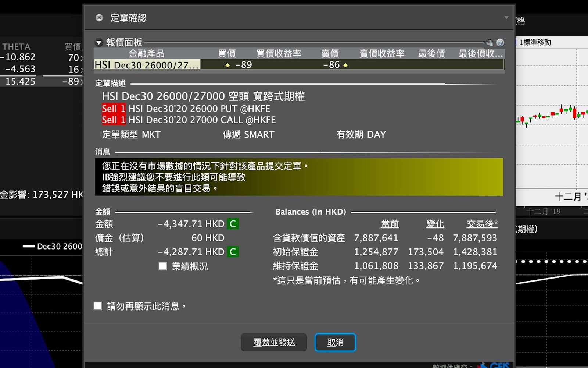The image size is (588, 368).
Task: Click the 60 HKD commission estimate value
Action: pos(208,238)
